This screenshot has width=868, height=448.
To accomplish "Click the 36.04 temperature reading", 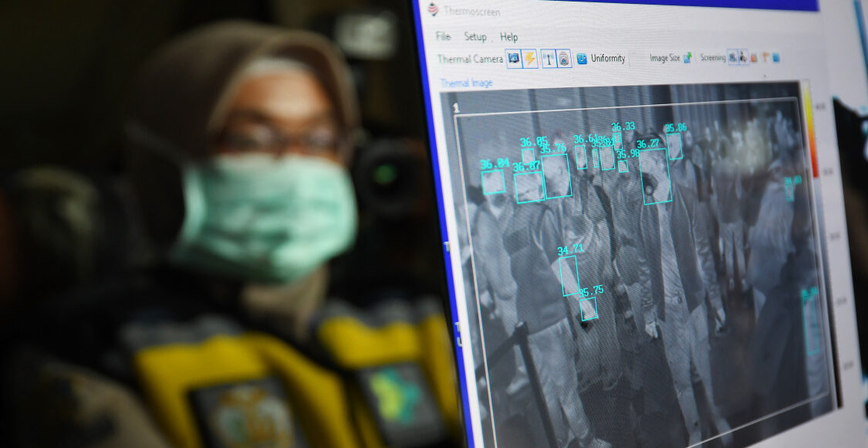I will click(495, 164).
